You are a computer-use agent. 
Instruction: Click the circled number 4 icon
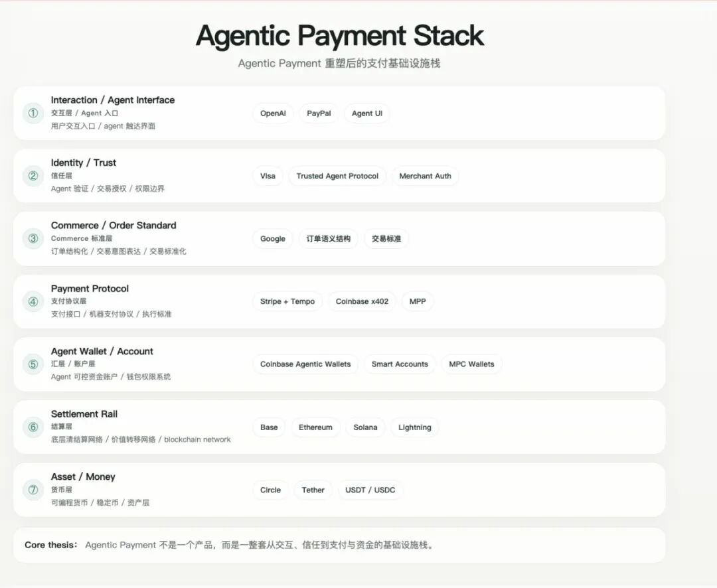point(33,301)
